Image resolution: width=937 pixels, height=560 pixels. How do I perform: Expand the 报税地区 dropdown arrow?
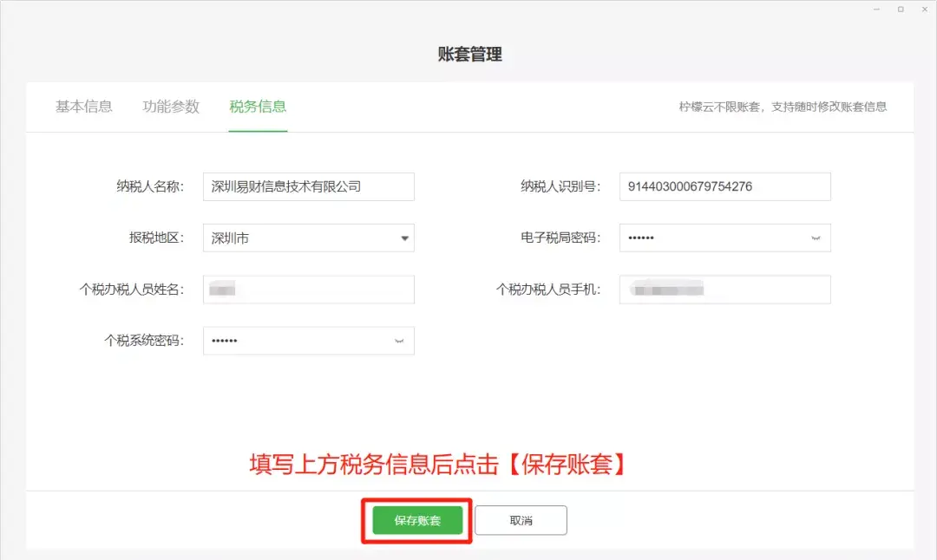(x=404, y=238)
